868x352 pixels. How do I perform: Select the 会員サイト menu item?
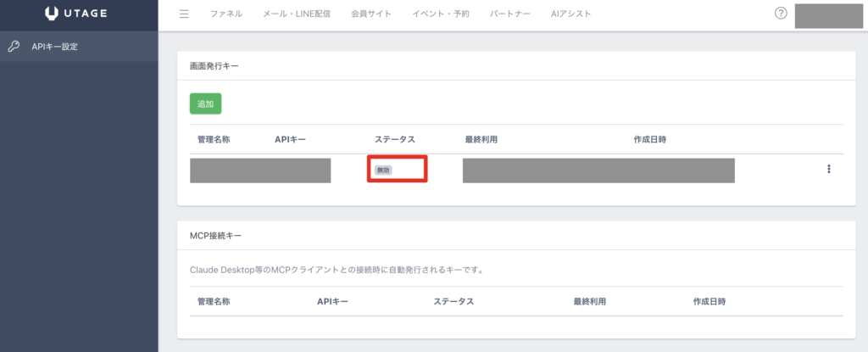pos(370,14)
